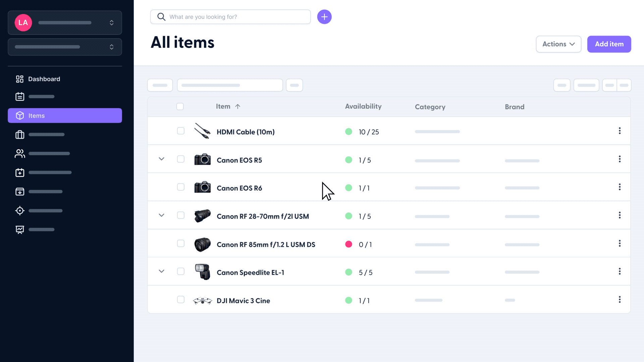Viewport: 644px width, 362px height.
Task: Open row menu for Canon EOS R6
Action: [620, 187]
